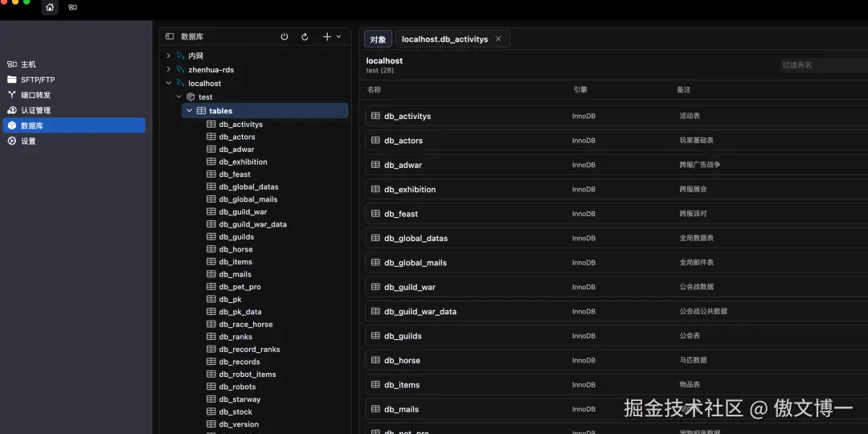Select db_adwar in the tree
The width and height of the screenshot is (868, 434).
[236, 149]
